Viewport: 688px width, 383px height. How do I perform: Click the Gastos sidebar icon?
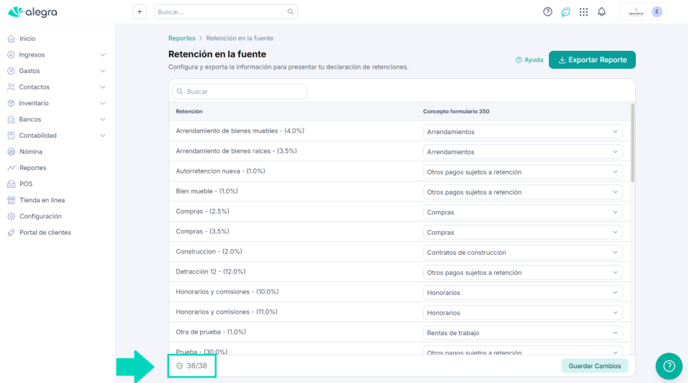click(x=11, y=71)
